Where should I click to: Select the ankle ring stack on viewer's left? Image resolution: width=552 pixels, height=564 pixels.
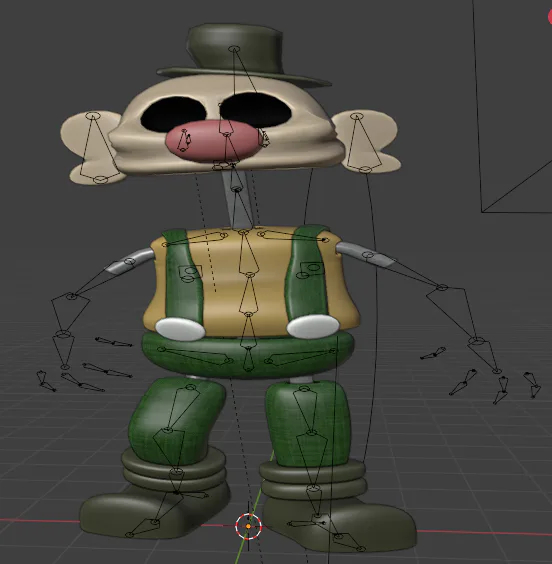175,468
